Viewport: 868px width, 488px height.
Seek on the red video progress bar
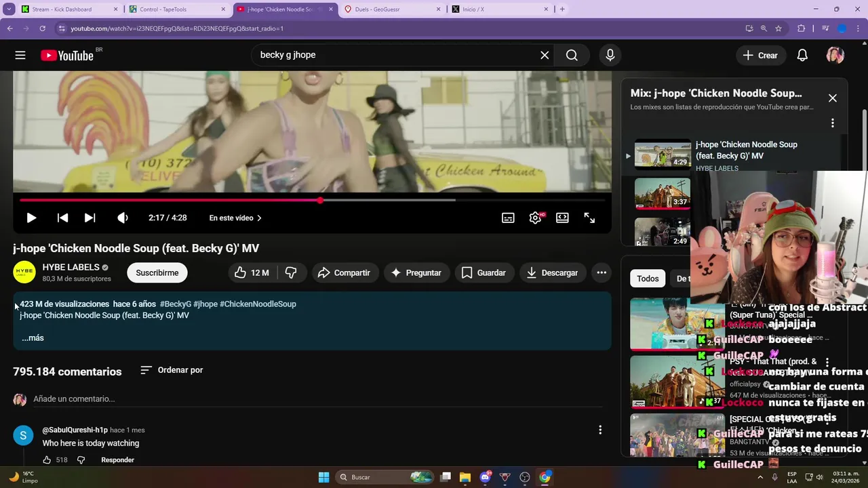312,200
